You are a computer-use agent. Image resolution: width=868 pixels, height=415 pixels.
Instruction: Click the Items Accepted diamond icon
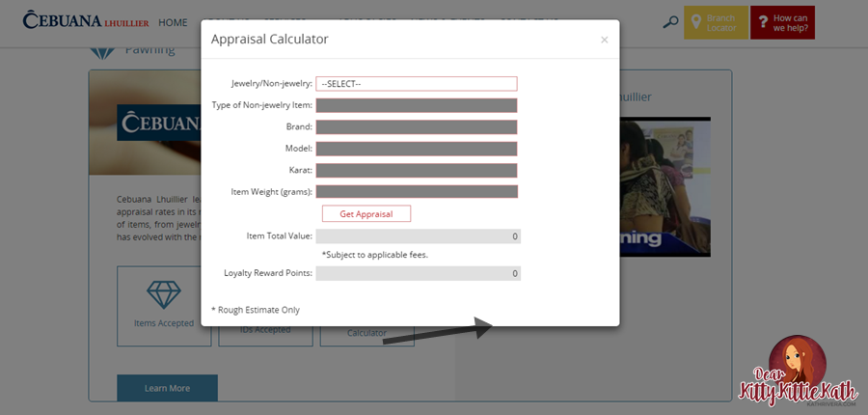click(x=164, y=294)
